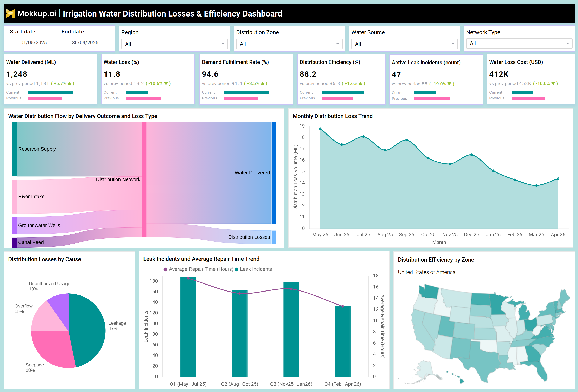Click the Q4 (Feb–Apr 26) bar
The width and height of the screenshot is (578, 392).
[343, 341]
